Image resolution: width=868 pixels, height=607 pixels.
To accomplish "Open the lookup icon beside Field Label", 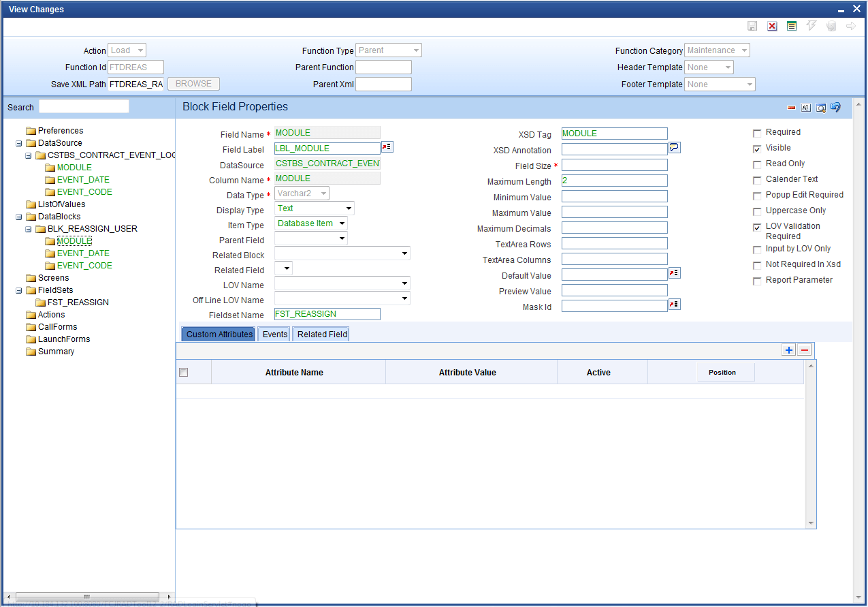I will [x=387, y=147].
